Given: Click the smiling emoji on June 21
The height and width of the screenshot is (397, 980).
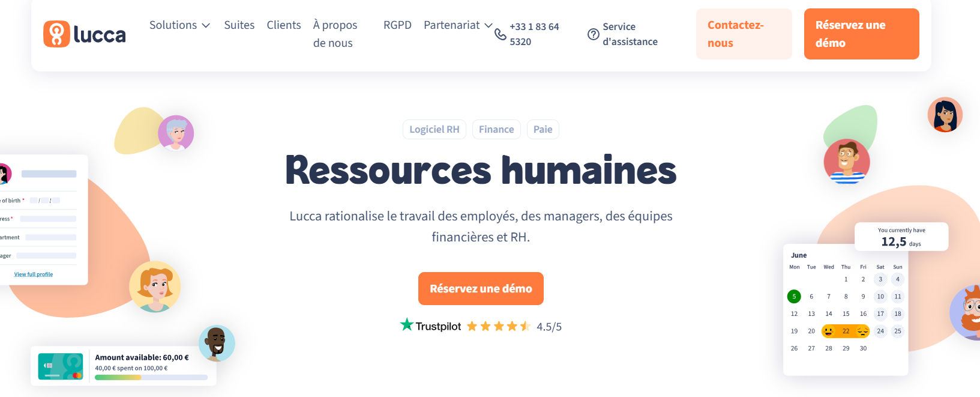Looking at the screenshot, I should point(829,331).
